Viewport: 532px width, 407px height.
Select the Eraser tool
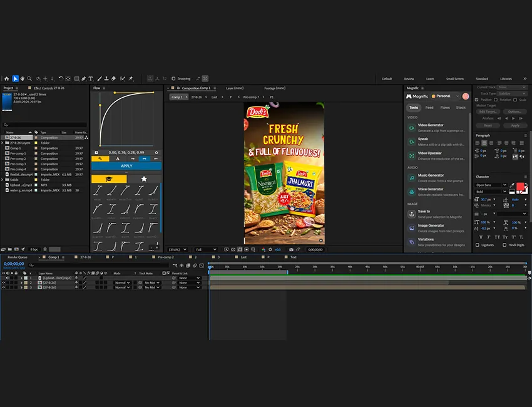(113, 79)
